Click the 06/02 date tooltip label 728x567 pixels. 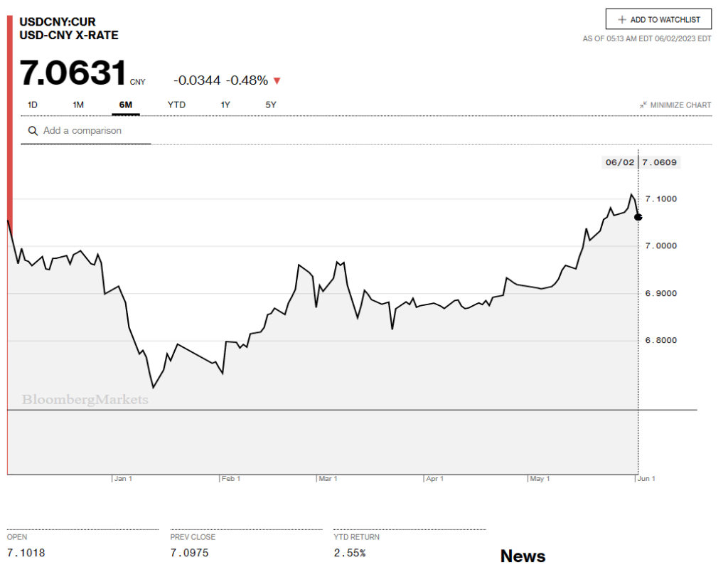[x=619, y=162]
